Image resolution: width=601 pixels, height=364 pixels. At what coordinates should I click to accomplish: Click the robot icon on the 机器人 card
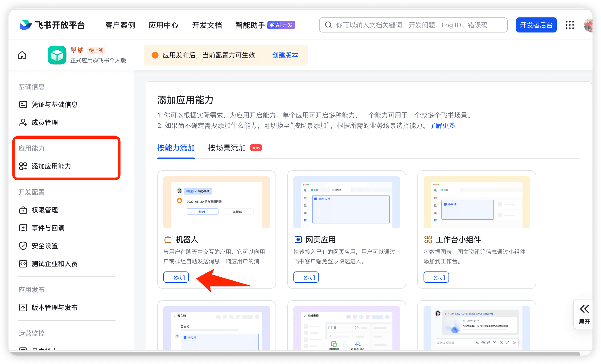click(168, 239)
